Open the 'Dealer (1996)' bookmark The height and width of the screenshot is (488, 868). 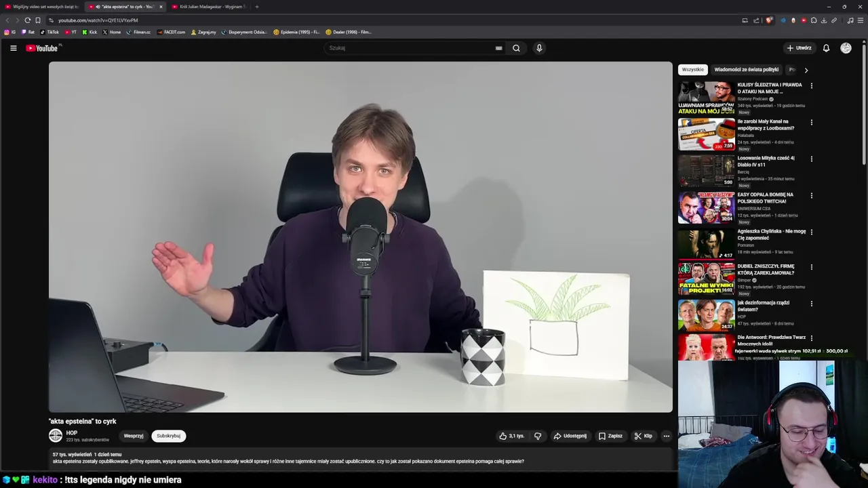click(x=349, y=32)
